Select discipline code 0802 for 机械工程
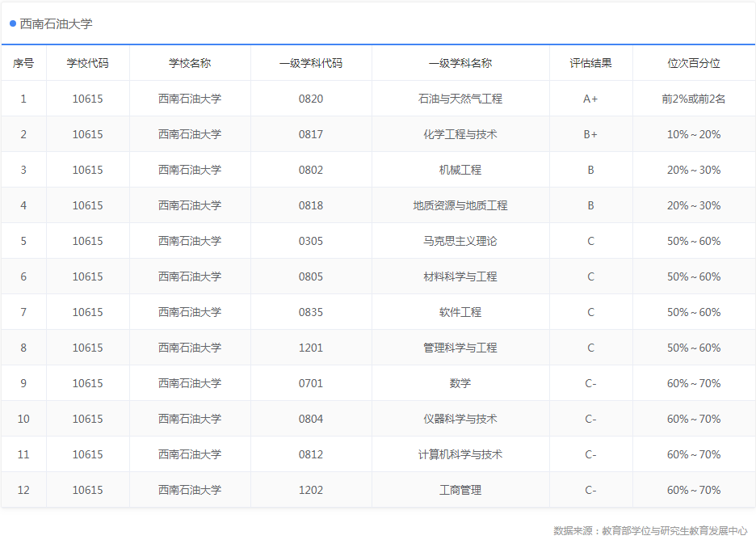Screen dimensions: 756x540 point(310,169)
